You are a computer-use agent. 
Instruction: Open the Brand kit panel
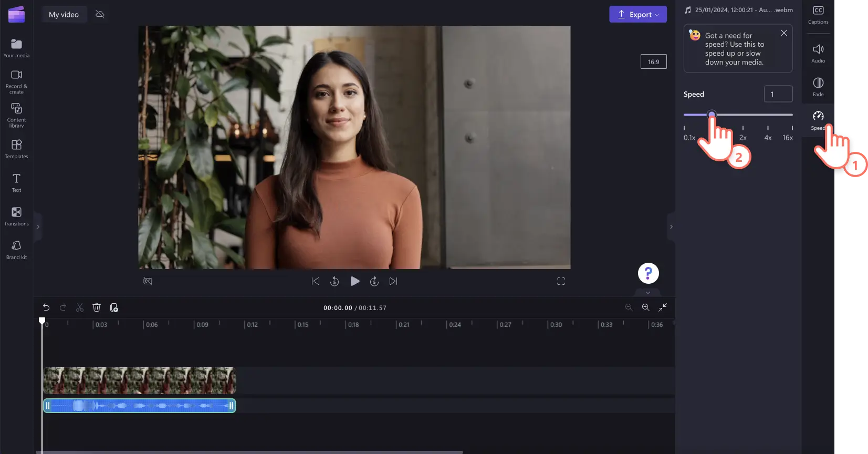pyautogui.click(x=16, y=250)
